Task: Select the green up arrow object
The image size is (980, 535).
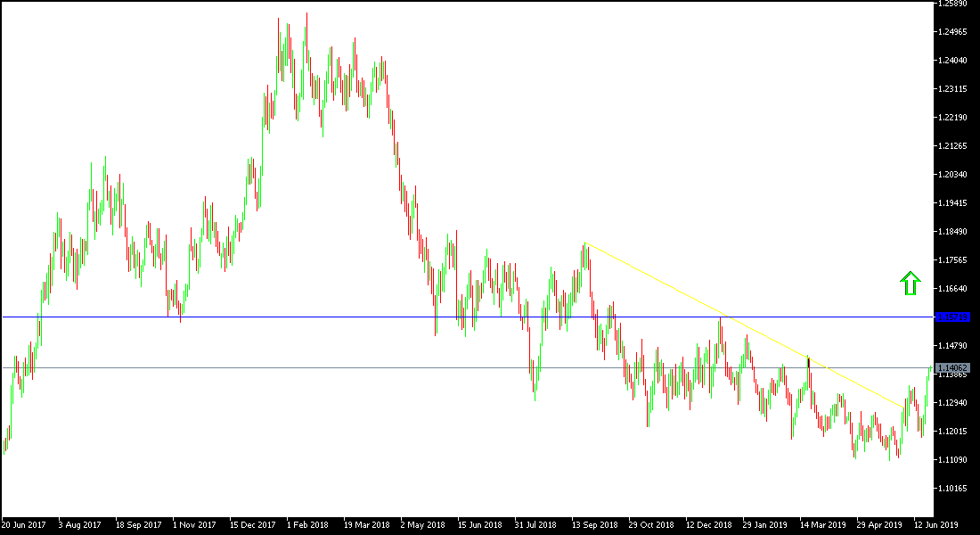Action: point(910,284)
